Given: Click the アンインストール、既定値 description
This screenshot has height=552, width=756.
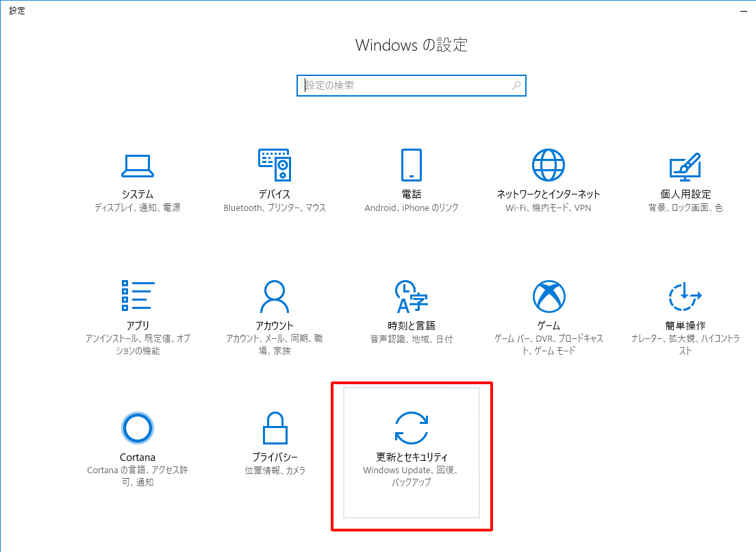Looking at the screenshot, I should [138, 344].
